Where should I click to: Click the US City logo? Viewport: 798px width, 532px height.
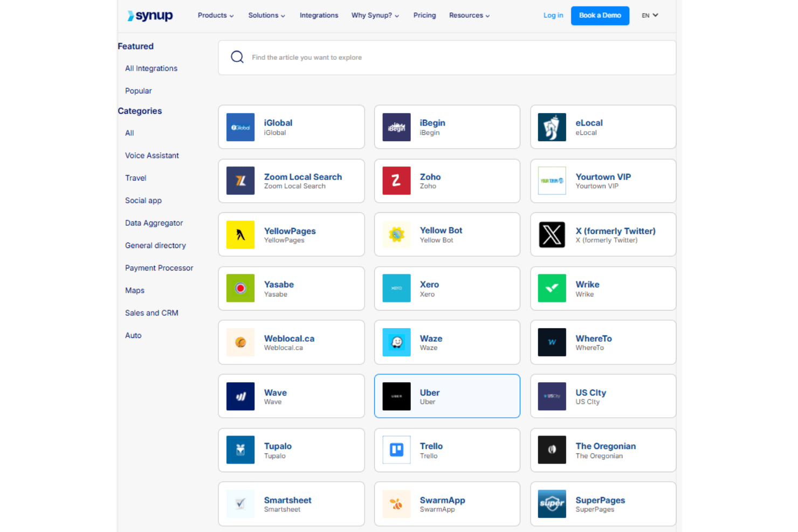[552, 396]
